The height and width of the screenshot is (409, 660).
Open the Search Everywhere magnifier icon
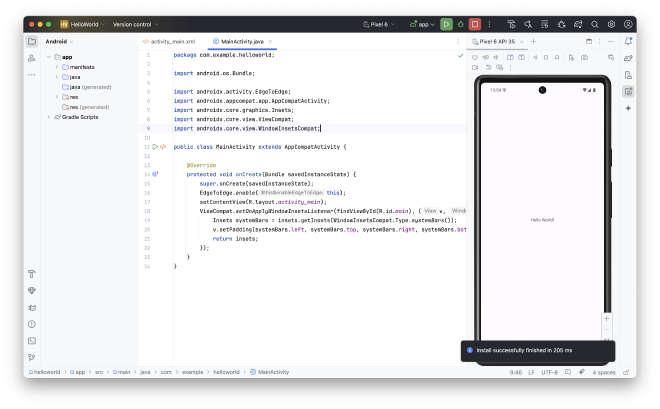595,24
